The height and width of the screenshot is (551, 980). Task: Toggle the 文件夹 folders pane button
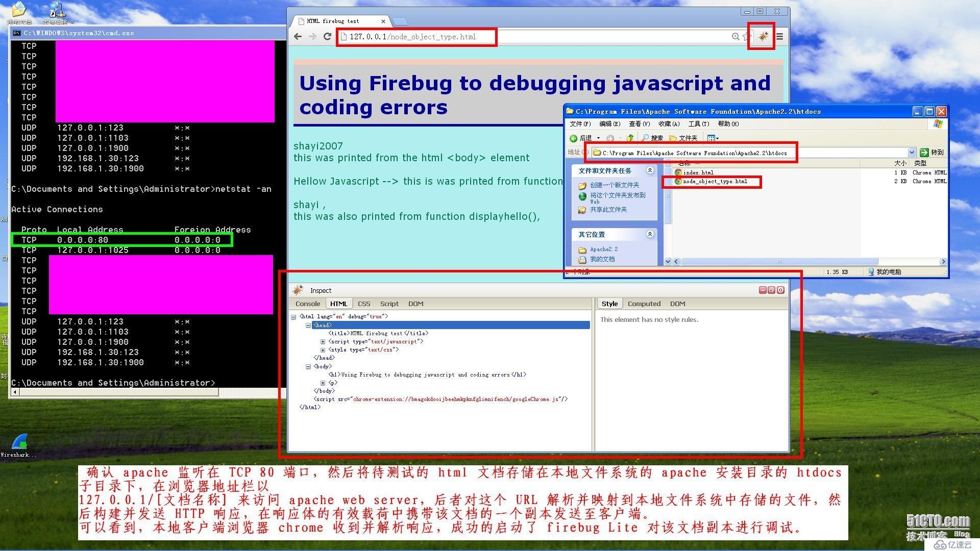pyautogui.click(x=683, y=138)
